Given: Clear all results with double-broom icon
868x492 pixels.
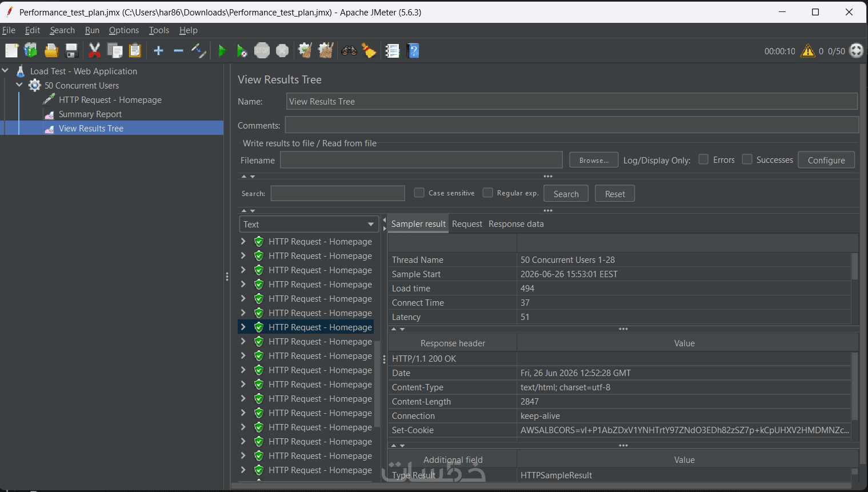Looking at the screenshot, I should 326,51.
